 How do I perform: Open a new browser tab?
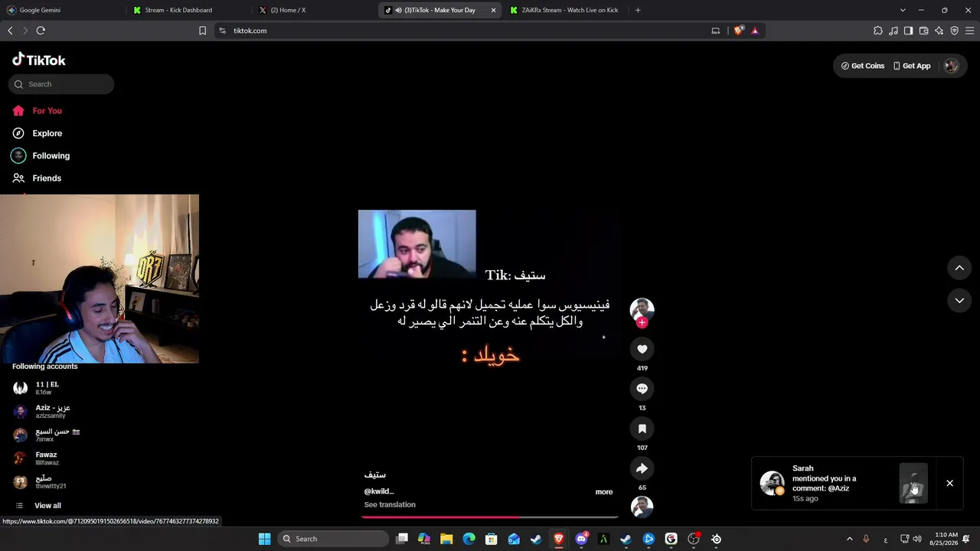(638, 10)
